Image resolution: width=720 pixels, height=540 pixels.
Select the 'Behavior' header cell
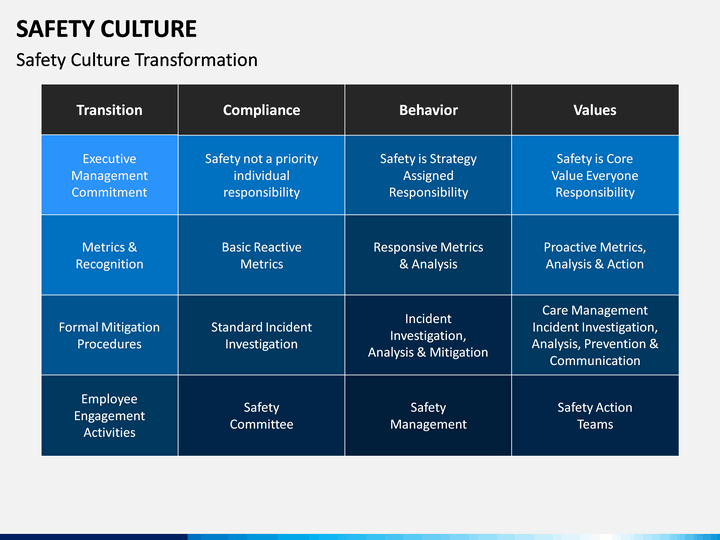pos(428,110)
